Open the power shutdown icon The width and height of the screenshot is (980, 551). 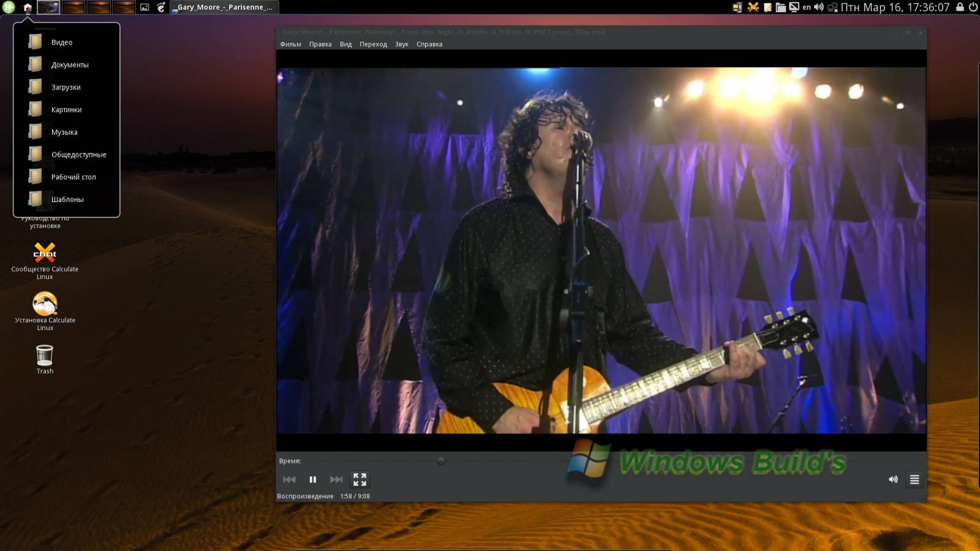973,7
